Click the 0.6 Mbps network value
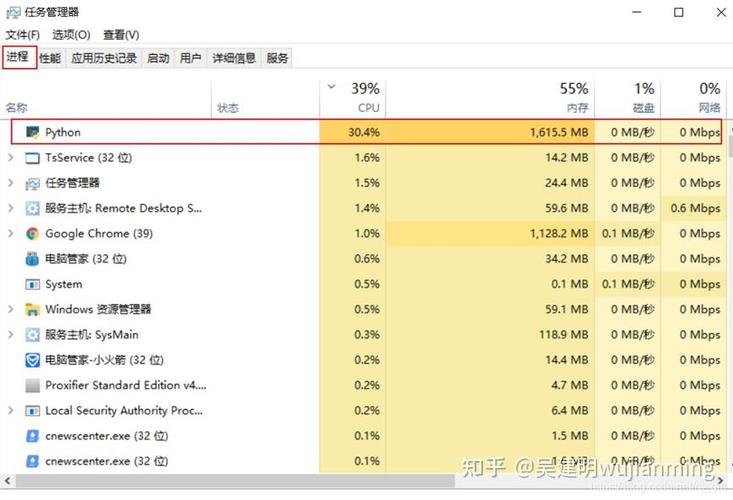The width and height of the screenshot is (733, 500). pos(695,208)
